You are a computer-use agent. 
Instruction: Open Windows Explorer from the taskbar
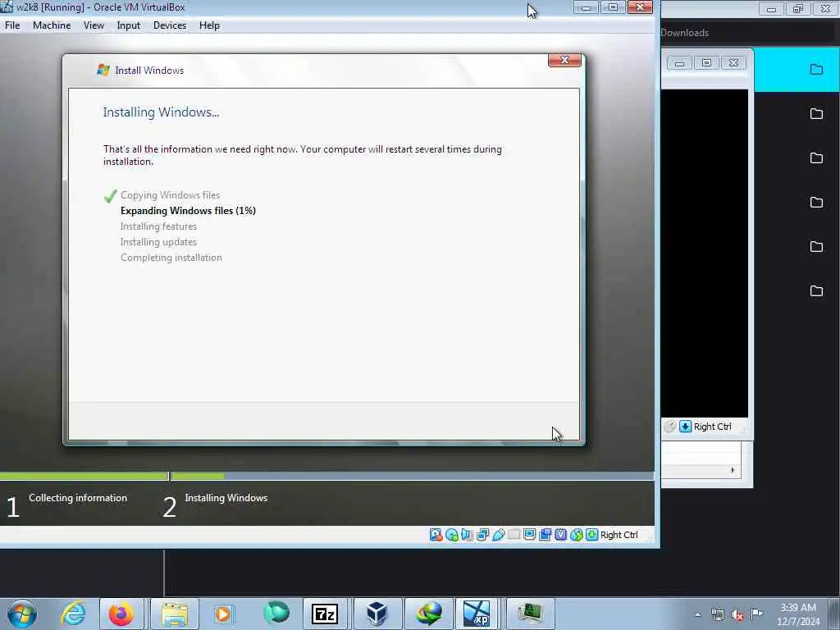click(175, 614)
